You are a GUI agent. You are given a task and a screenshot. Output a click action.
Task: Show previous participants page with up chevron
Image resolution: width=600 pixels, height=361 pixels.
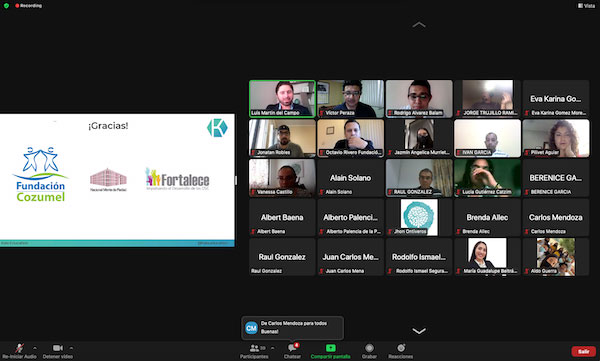tap(419, 25)
